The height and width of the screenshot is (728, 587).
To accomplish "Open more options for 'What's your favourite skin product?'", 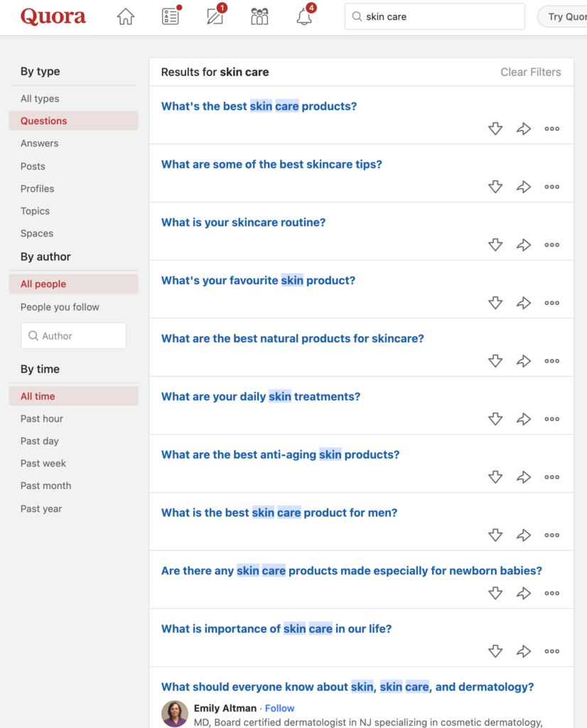I will click(x=551, y=303).
